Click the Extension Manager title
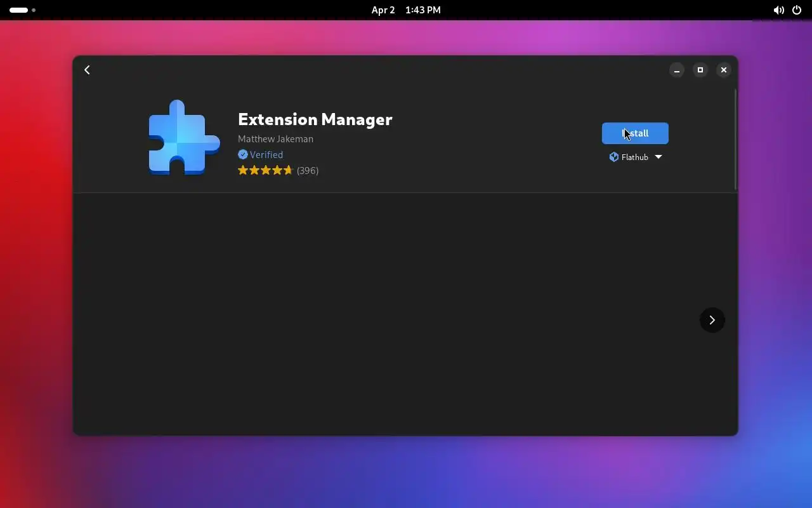 pyautogui.click(x=315, y=119)
